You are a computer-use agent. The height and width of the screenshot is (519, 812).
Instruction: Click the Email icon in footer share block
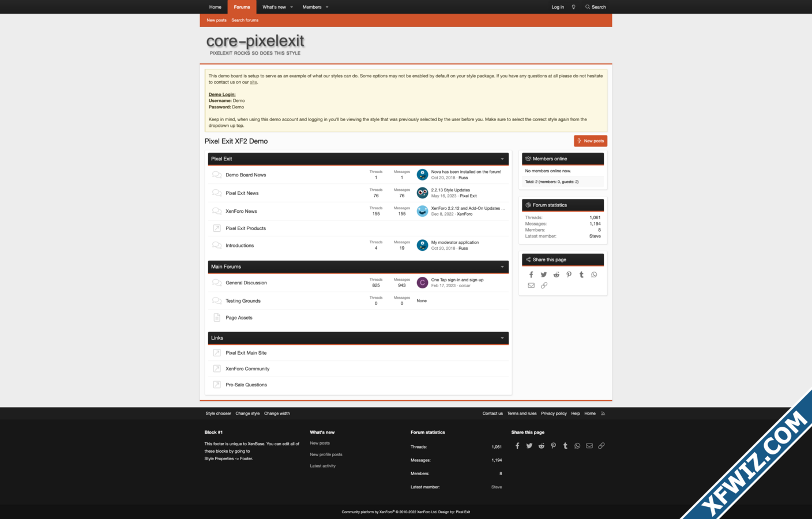(589, 446)
